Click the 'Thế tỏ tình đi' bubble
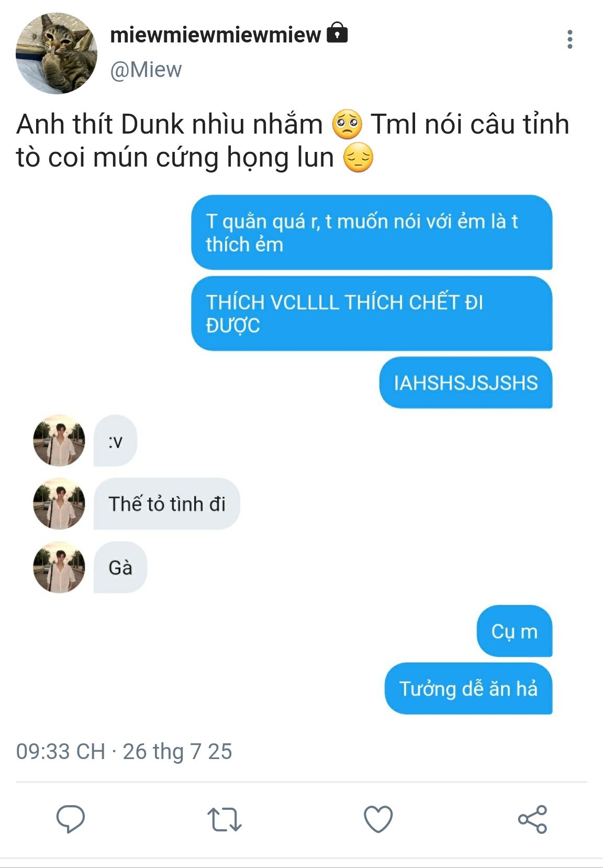The height and width of the screenshot is (868, 603). click(x=167, y=503)
